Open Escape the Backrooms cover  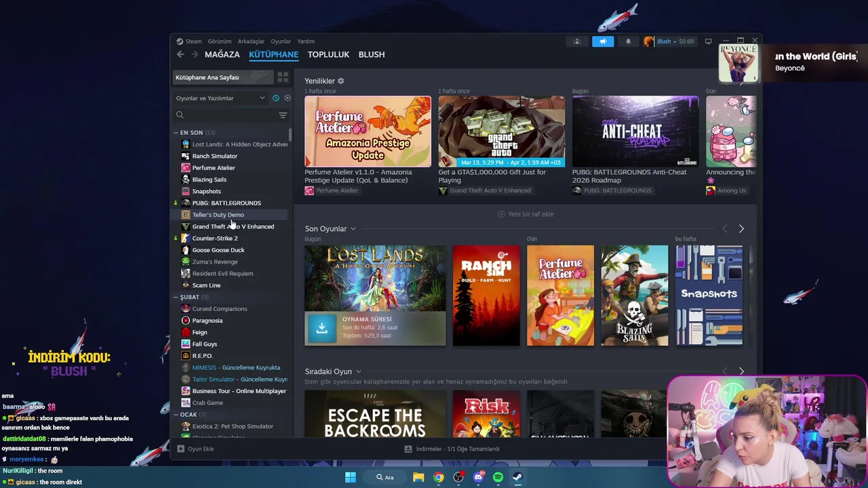coord(375,413)
